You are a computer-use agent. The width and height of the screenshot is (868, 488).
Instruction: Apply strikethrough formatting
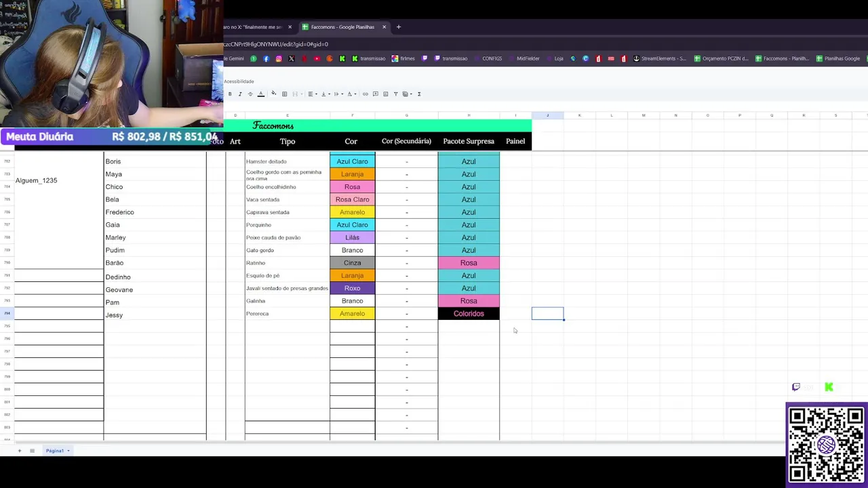tap(250, 94)
